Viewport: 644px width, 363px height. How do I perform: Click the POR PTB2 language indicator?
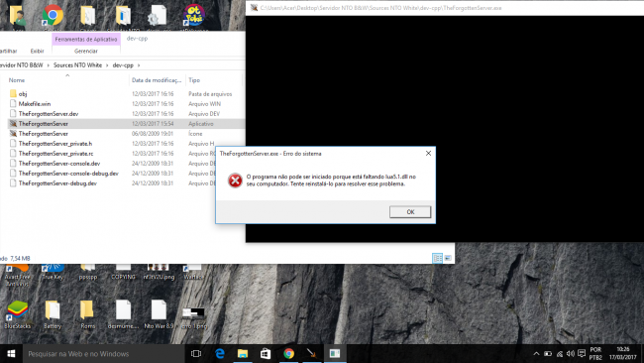pos(595,353)
